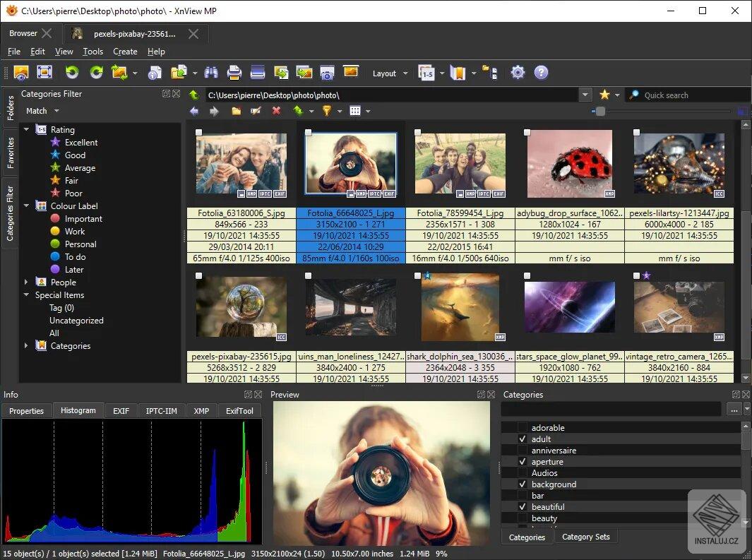Click the thumbnail size slider handle
This screenshot has width=752, height=560.
pos(600,111)
